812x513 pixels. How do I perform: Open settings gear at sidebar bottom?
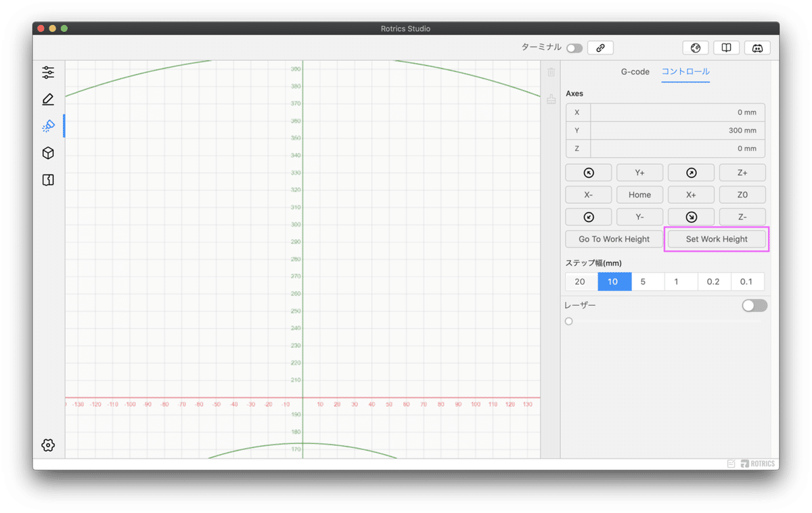pyautogui.click(x=48, y=445)
